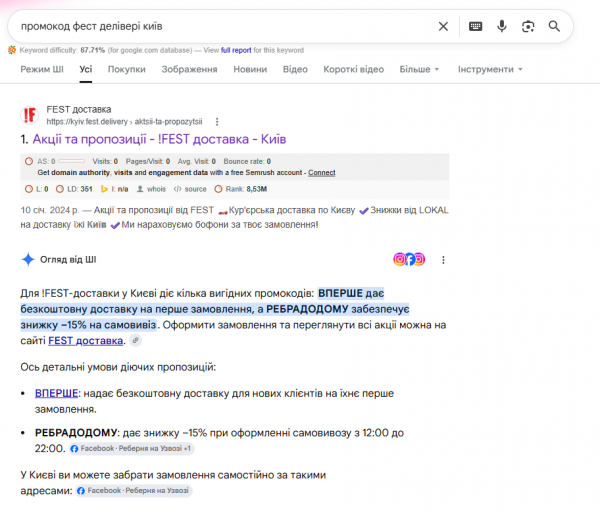Click the bold РЕБРАДОДОМУ bullet text

point(76,433)
